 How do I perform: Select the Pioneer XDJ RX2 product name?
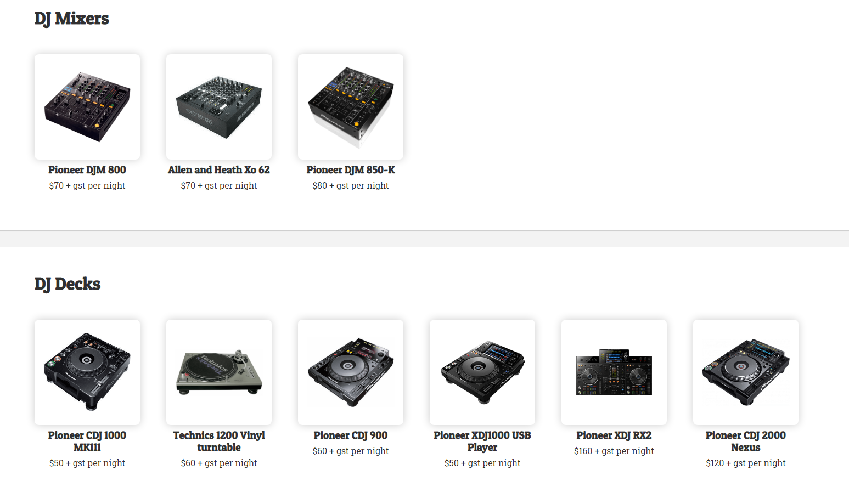(x=614, y=435)
